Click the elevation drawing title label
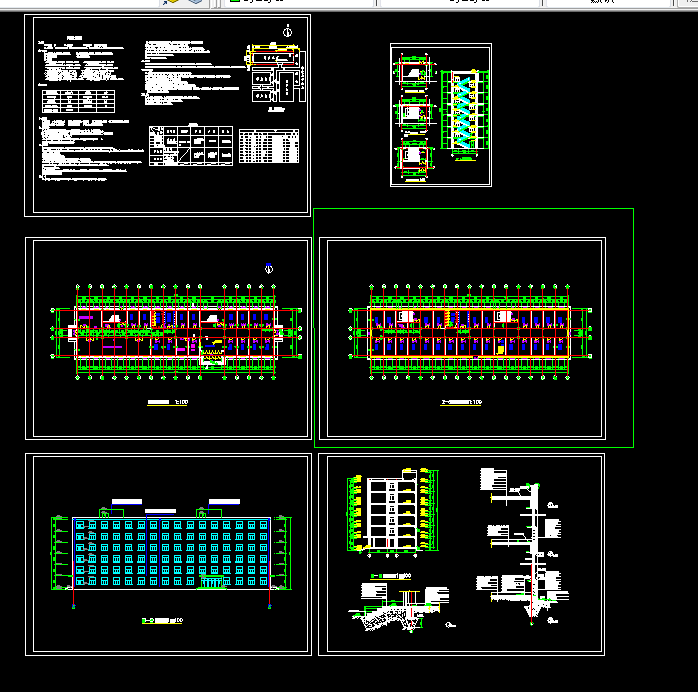The width and height of the screenshot is (698, 692). (162, 620)
